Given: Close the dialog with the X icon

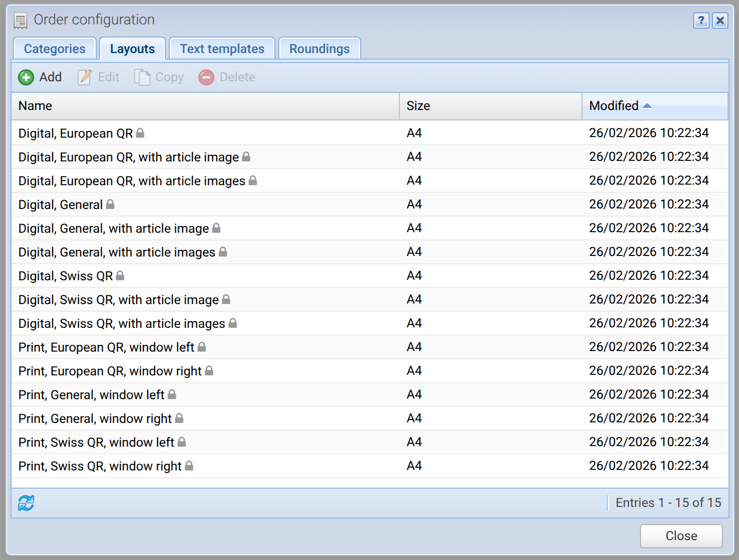Looking at the screenshot, I should [x=720, y=20].
